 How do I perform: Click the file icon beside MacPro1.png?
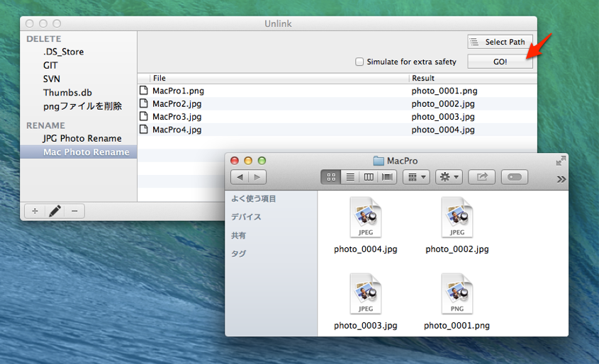click(x=144, y=91)
